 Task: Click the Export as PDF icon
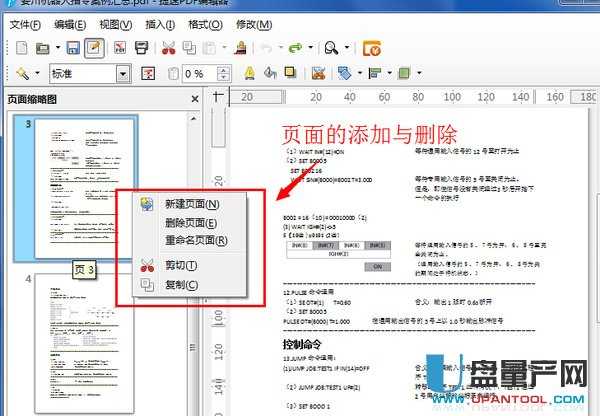click(119, 47)
